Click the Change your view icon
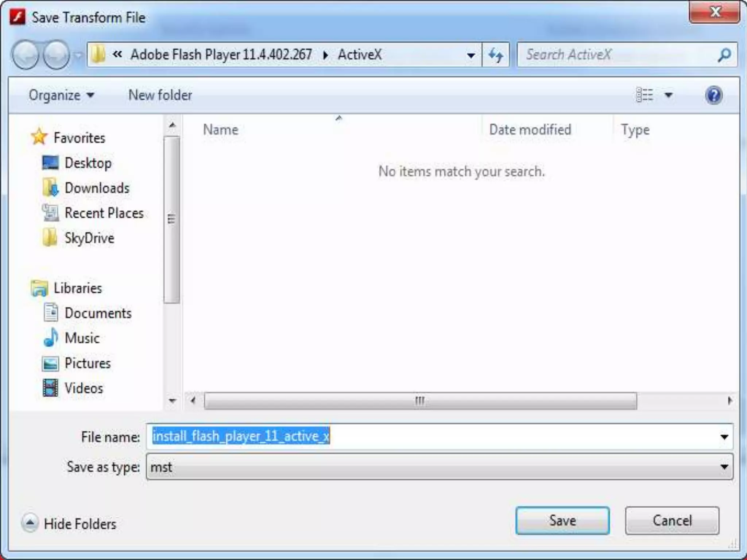This screenshot has width=747, height=560. click(x=645, y=95)
